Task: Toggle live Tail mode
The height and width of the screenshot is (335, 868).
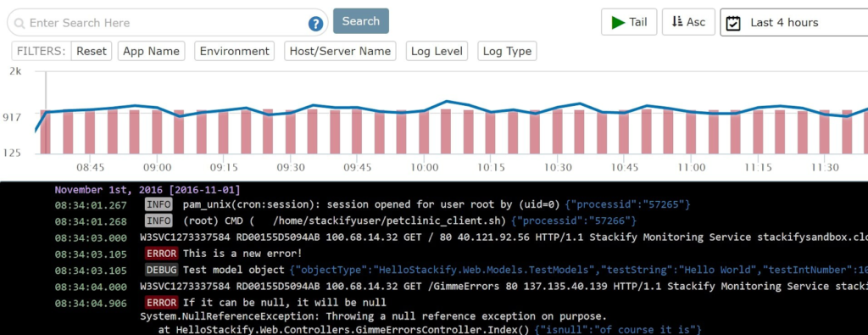Action: click(629, 22)
